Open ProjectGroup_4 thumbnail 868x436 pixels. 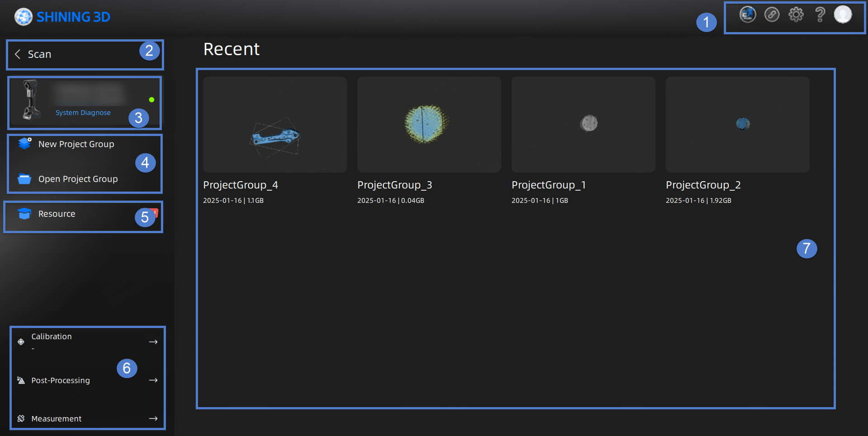point(275,125)
